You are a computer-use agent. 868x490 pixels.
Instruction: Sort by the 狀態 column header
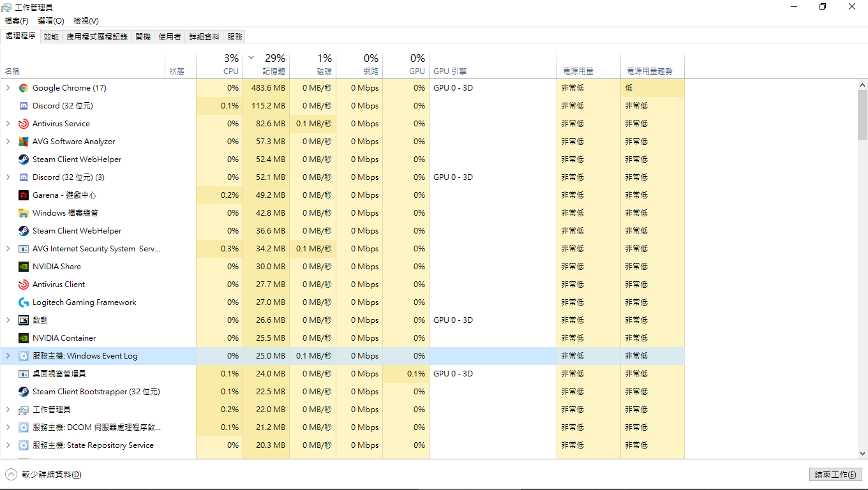click(181, 65)
